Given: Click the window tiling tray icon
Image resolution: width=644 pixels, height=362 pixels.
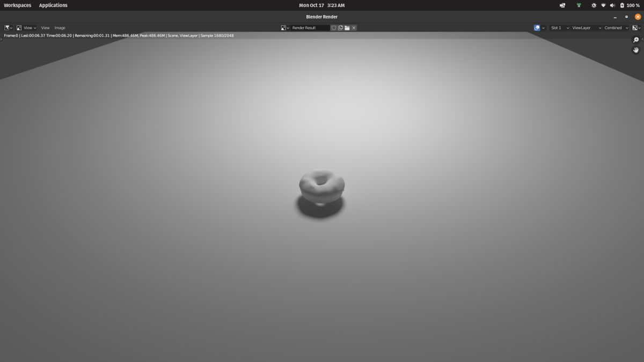Looking at the screenshot, I should click(x=562, y=5).
